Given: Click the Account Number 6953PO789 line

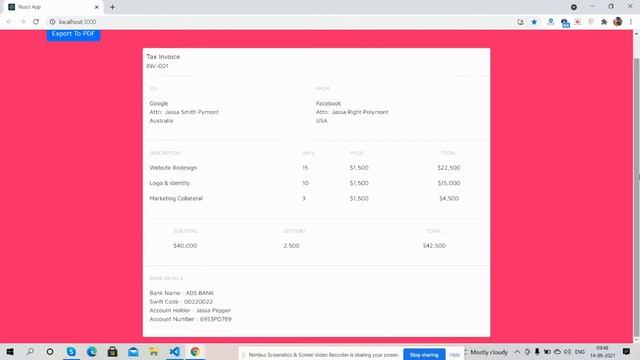Looking at the screenshot, I should (x=191, y=319).
